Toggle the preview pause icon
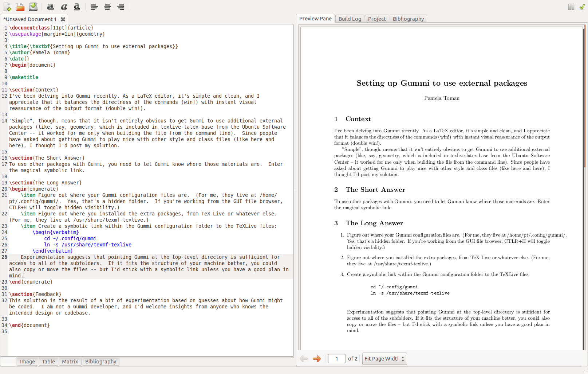 tap(571, 7)
